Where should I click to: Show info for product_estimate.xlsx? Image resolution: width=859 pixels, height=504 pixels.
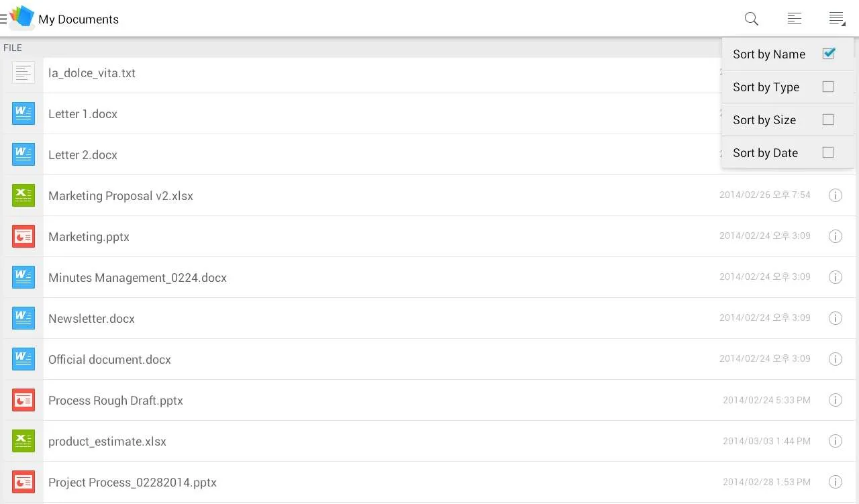tap(836, 441)
